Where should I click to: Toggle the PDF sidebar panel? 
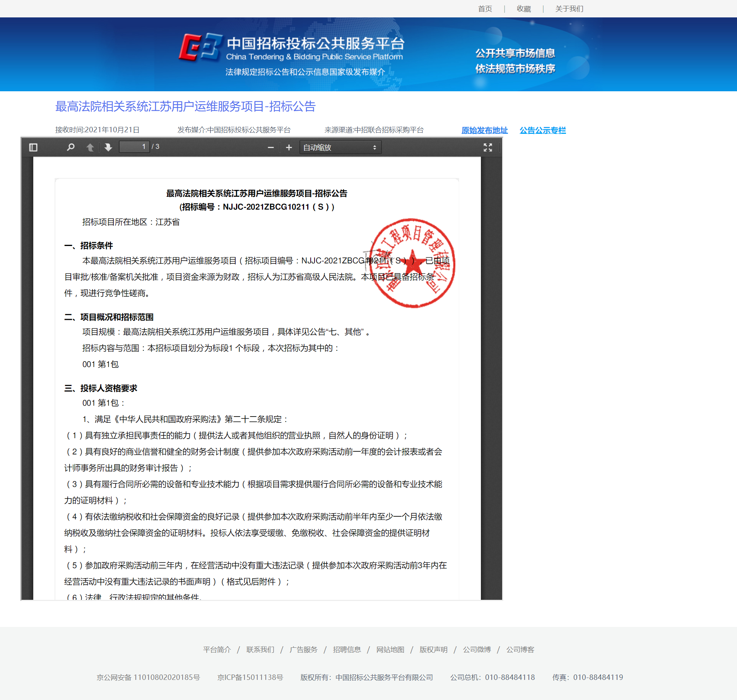33,147
